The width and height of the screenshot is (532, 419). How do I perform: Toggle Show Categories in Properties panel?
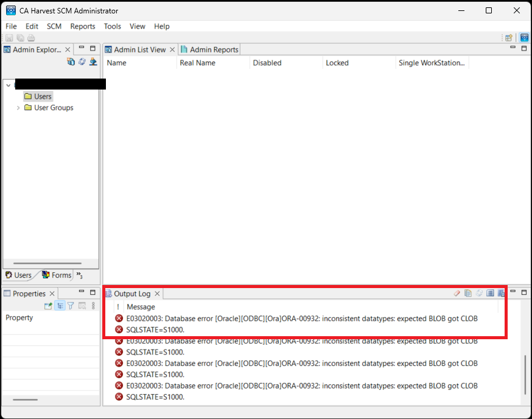coord(60,306)
